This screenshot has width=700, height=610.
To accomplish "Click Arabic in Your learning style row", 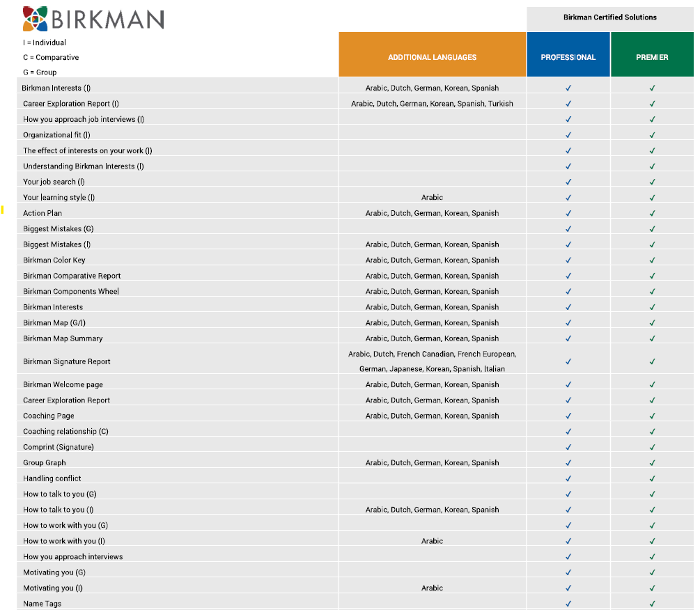I will [x=432, y=197].
